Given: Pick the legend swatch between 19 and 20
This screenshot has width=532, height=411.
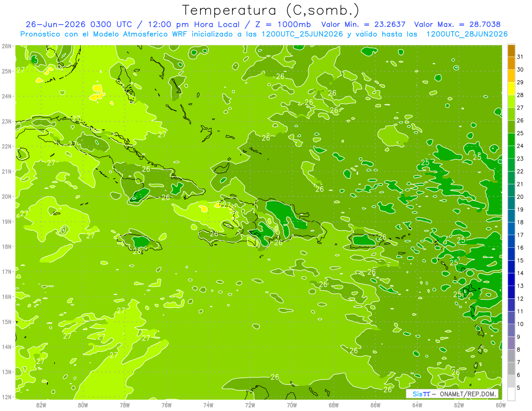Looking at the screenshot, I should (511, 203).
